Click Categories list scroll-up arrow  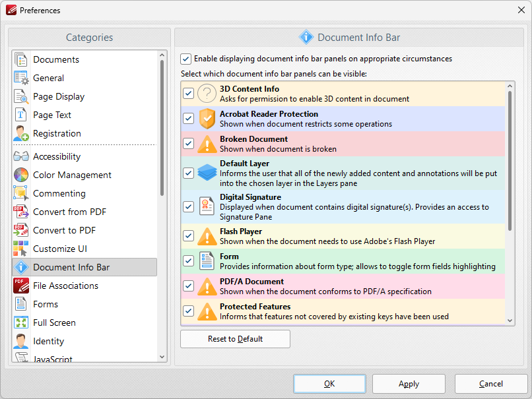[162, 55]
